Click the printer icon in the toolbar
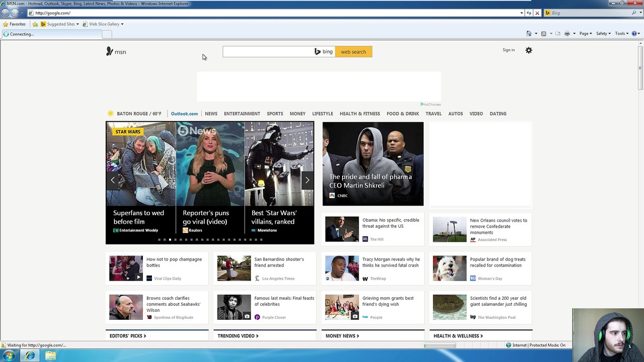This screenshot has width=644, height=362. pyautogui.click(x=567, y=34)
